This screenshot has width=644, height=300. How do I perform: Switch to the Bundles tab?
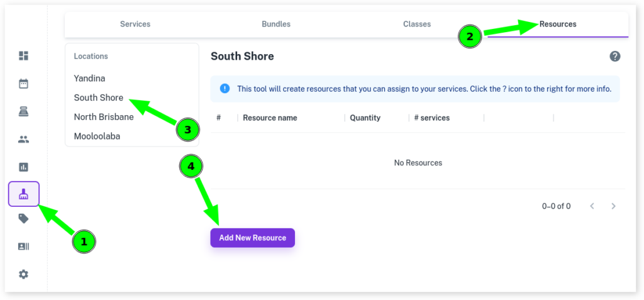276,25
